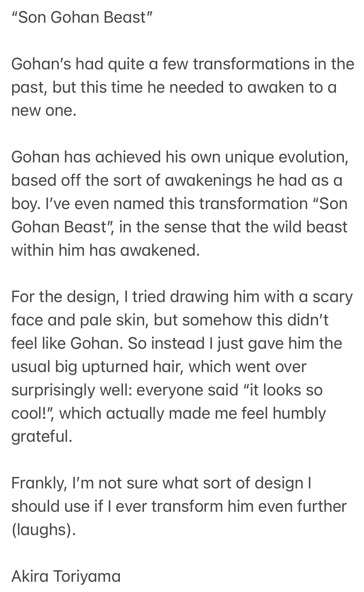
Task: Click the Akira Toriyama signature
Action: coord(66,576)
